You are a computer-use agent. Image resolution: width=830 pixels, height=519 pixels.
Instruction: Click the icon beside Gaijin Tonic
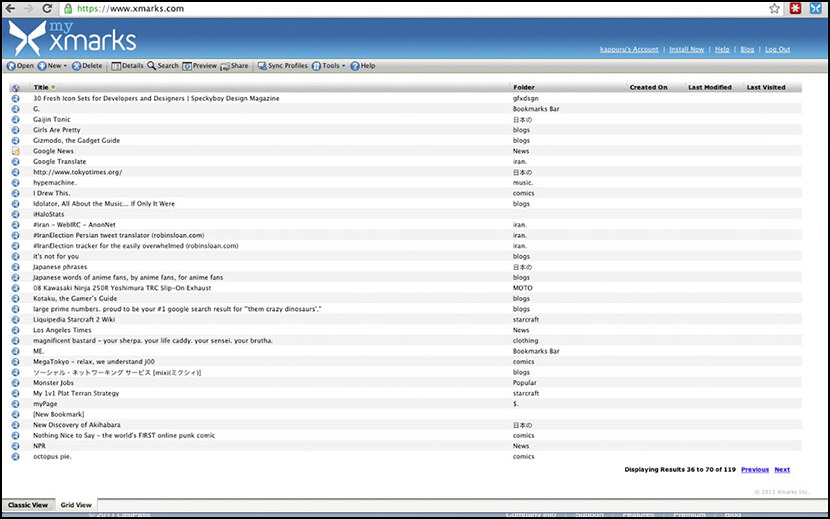tap(15, 120)
